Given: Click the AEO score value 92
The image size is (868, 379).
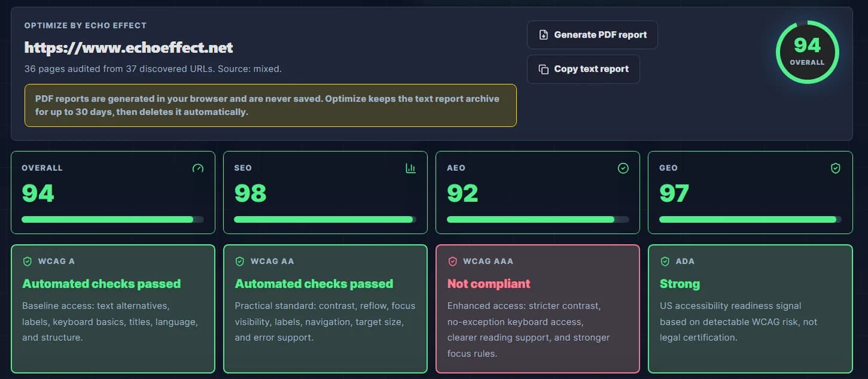Looking at the screenshot, I should click(x=463, y=193).
